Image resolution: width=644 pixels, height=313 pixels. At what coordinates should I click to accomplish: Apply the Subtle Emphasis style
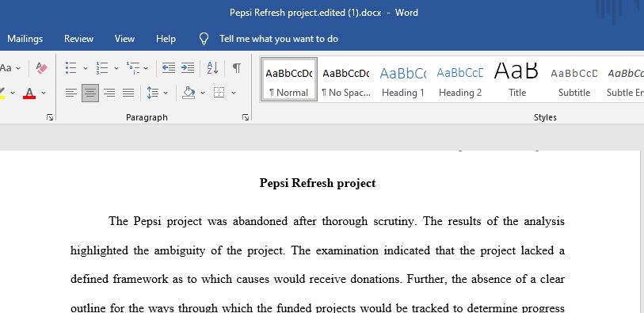pyautogui.click(x=625, y=79)
